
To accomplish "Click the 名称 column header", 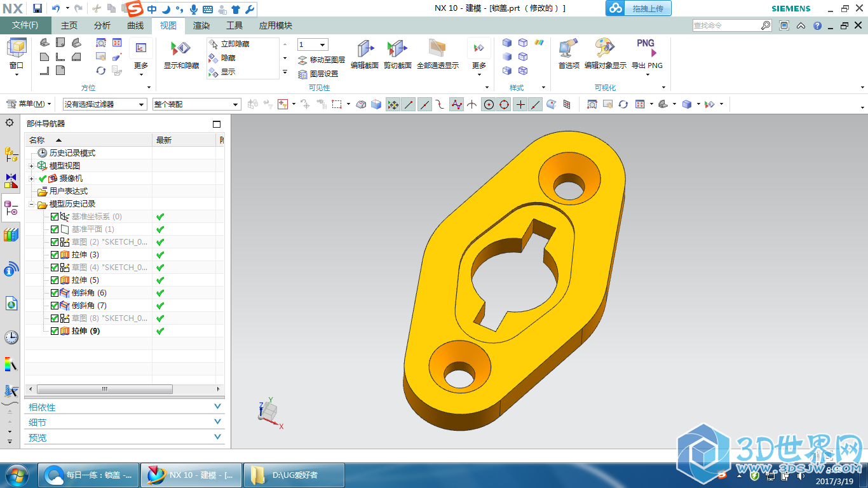I will coord(89,140).
